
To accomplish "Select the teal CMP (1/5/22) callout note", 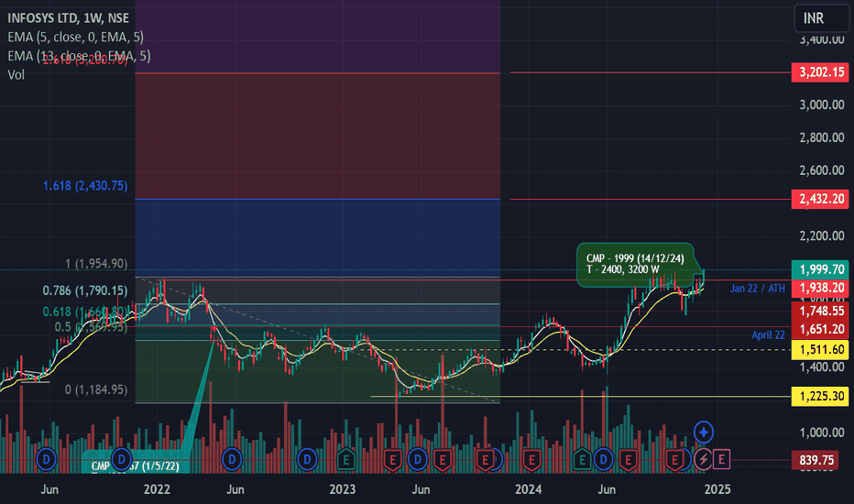I will [x=136, y=463].
